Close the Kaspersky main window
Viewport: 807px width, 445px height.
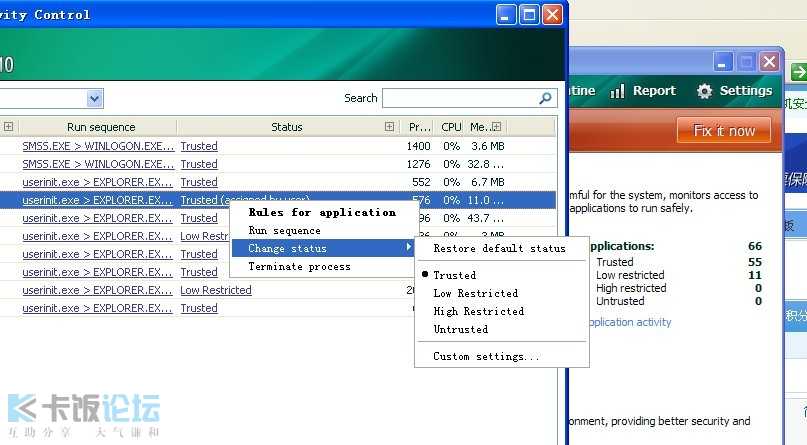click(769, 62)
